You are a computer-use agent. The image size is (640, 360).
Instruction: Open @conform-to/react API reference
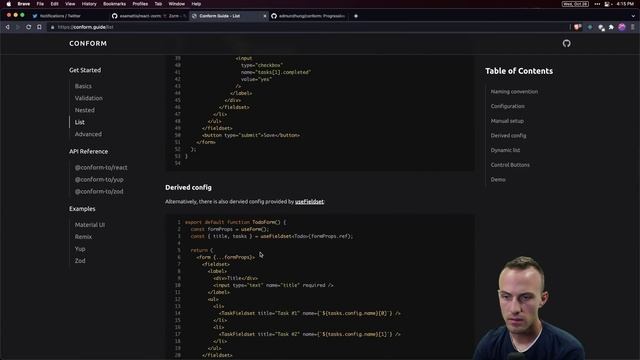point(101,167)
